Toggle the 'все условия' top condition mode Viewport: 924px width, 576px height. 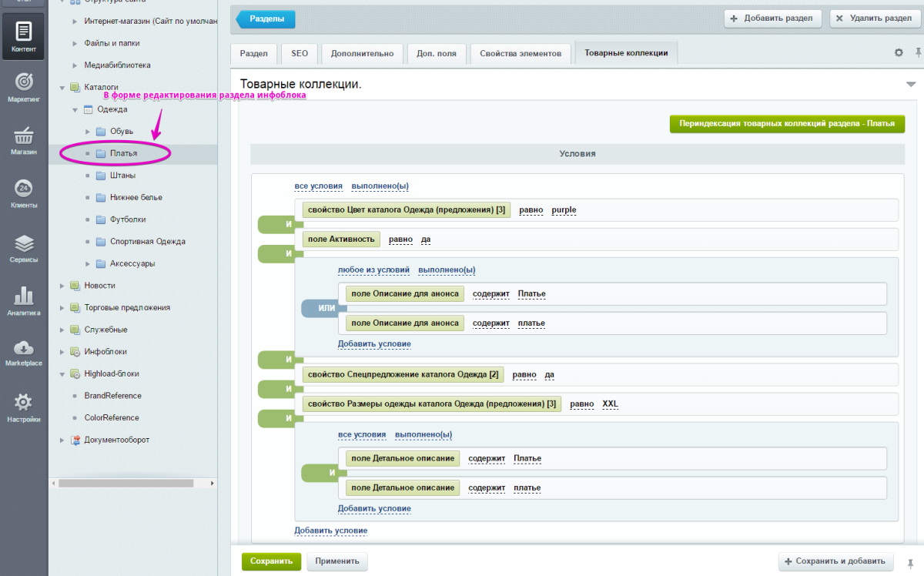point(318,186)
